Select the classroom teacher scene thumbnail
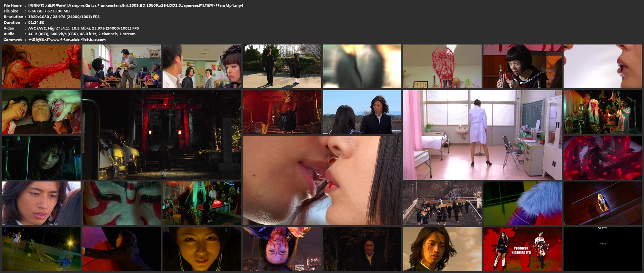 pyautogui.click(x=121, y=66)
